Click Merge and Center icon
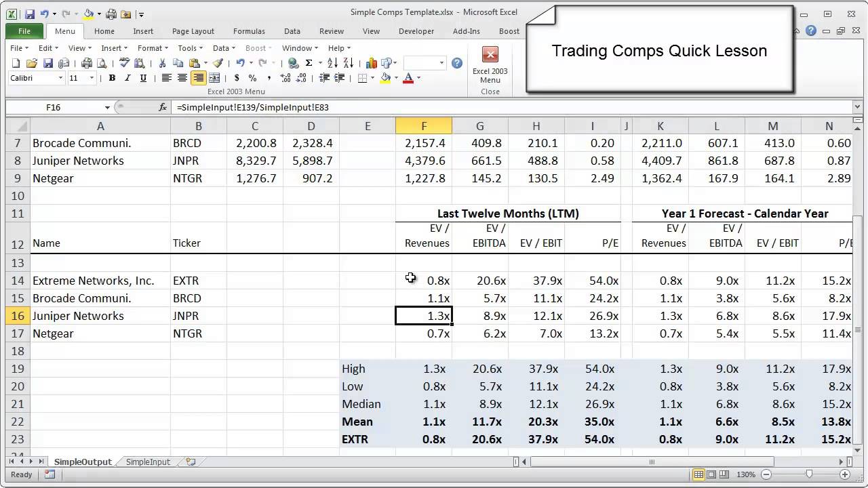868x488 pixels. [x=214, y=78]
